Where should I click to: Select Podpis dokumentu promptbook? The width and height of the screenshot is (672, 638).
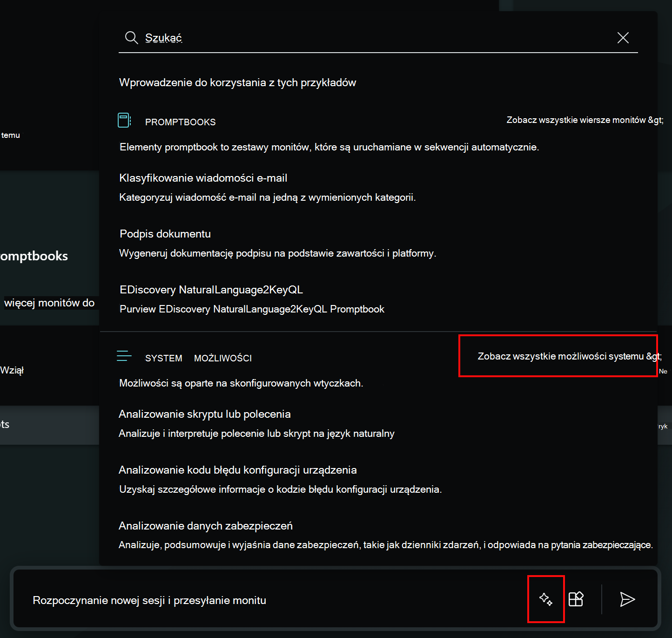pyautogui.click(x=165, y=234)
